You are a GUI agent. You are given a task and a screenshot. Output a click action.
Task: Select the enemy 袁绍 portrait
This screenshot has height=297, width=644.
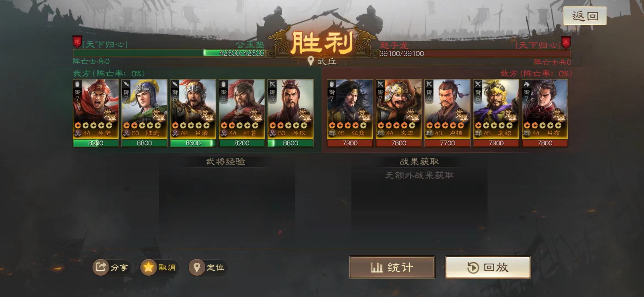(x=496, y=109)
